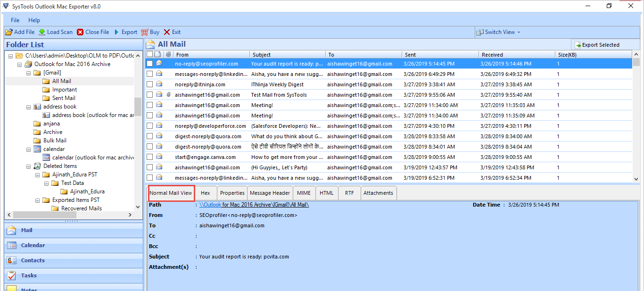Click the red Close File icon
The height and width of the screenshot is (291, 644).
(x=80, y=32)
